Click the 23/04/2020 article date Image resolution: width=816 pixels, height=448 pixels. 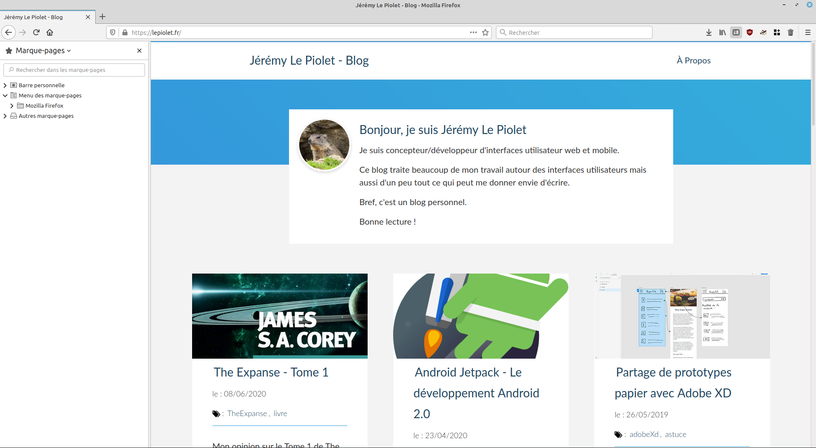click(x=446, y=436)
